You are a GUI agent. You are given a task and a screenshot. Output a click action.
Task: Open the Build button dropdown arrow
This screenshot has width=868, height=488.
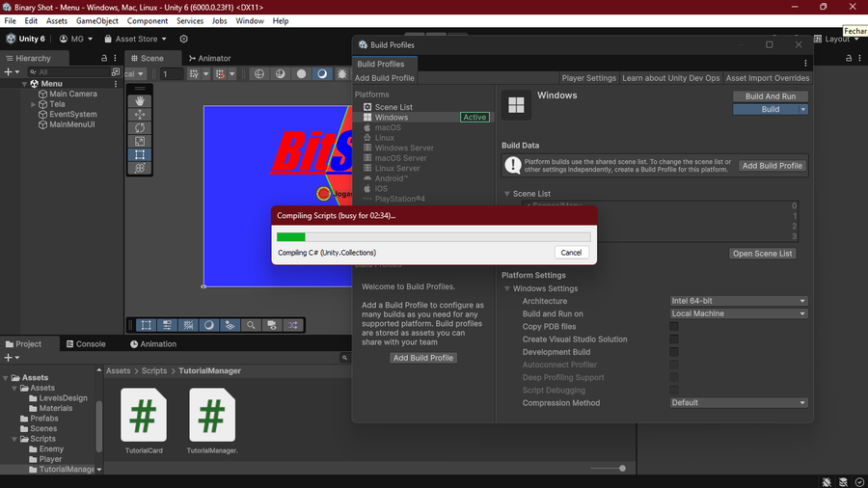[x=802, y=110]
